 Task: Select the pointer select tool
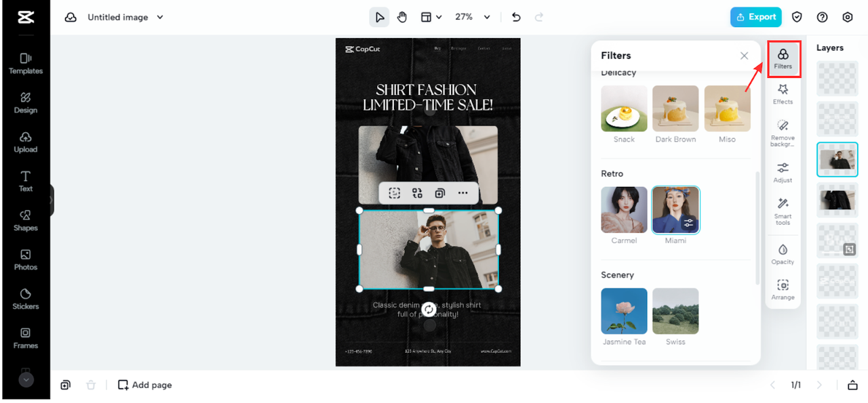tap(379, 18)
